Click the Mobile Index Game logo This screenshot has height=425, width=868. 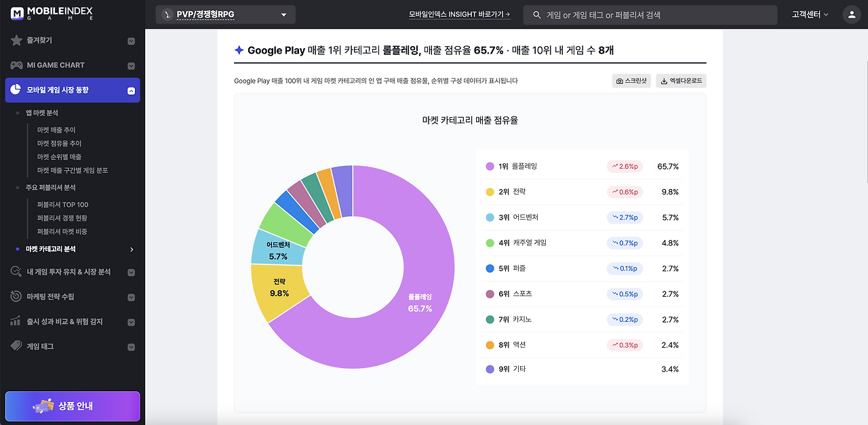[52, 14]
